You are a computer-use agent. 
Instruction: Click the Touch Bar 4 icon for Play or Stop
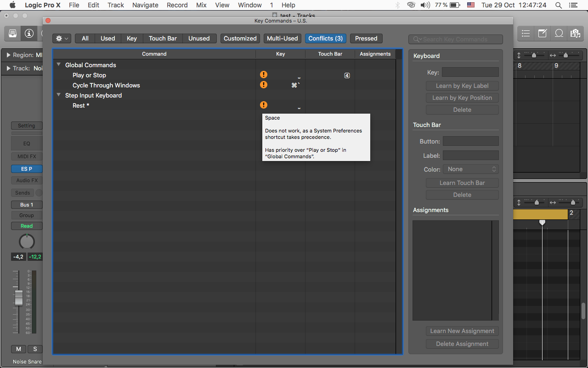point(347,75)
